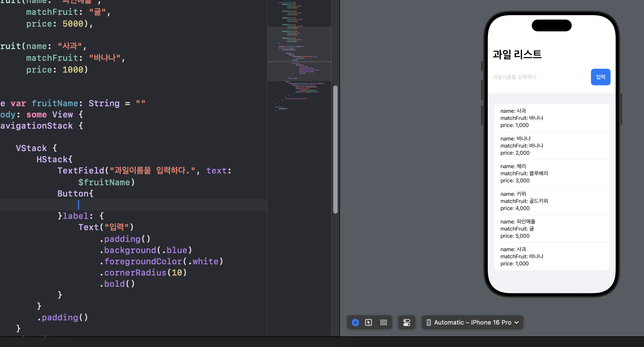The width and height of the screenshot is (644, 347).
Task: Click the code minimap overview
Action: (x=299, y=56)
